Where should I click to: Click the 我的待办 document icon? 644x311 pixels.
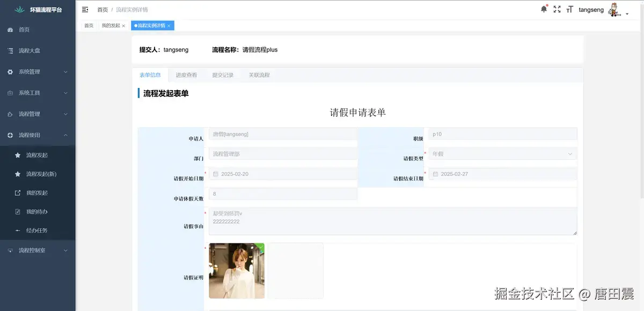18,211
